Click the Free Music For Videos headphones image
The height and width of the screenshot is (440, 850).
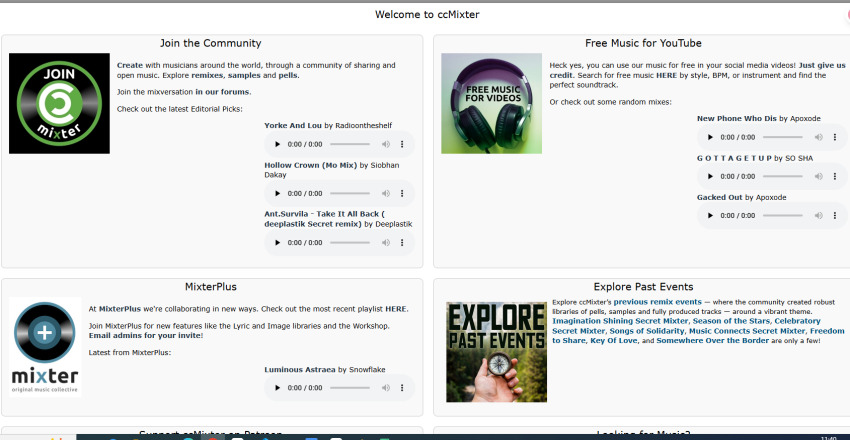point(491,103)
